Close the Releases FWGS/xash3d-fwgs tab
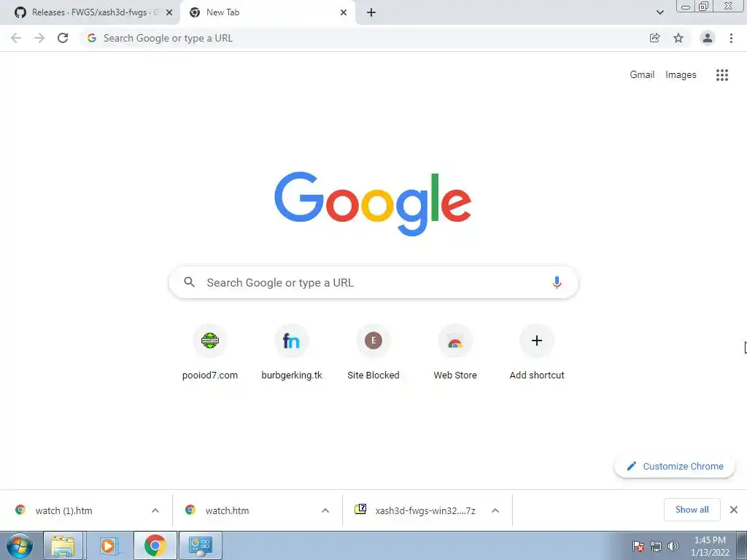Viewport: 747px width, 560px height. 169,12
